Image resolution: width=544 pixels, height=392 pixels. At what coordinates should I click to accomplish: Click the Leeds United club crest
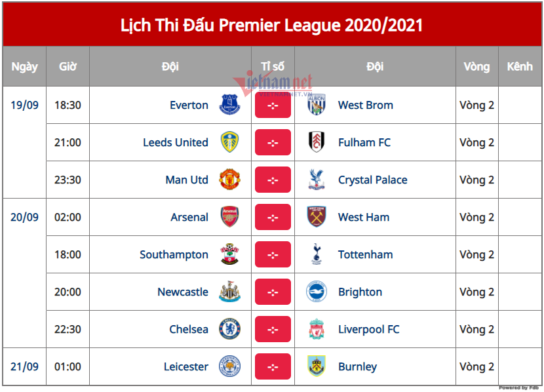point(229,142)
